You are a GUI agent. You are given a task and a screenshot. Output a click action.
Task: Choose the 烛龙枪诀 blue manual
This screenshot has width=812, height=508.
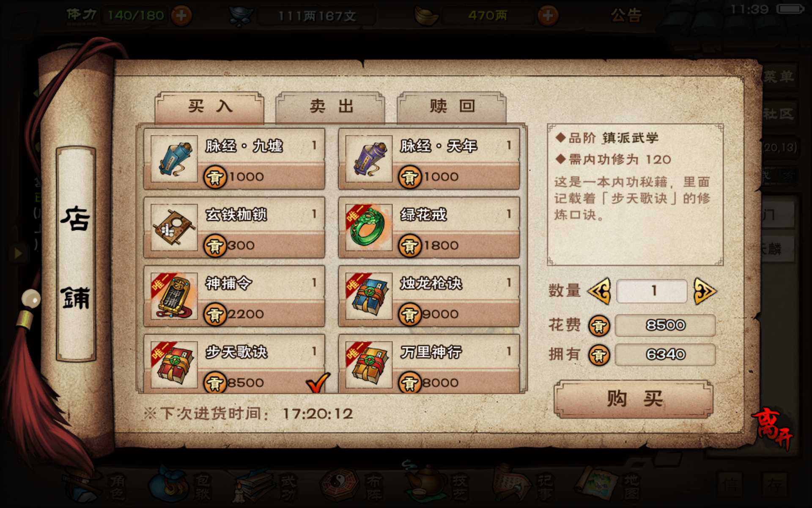click(x=429, y=296)
